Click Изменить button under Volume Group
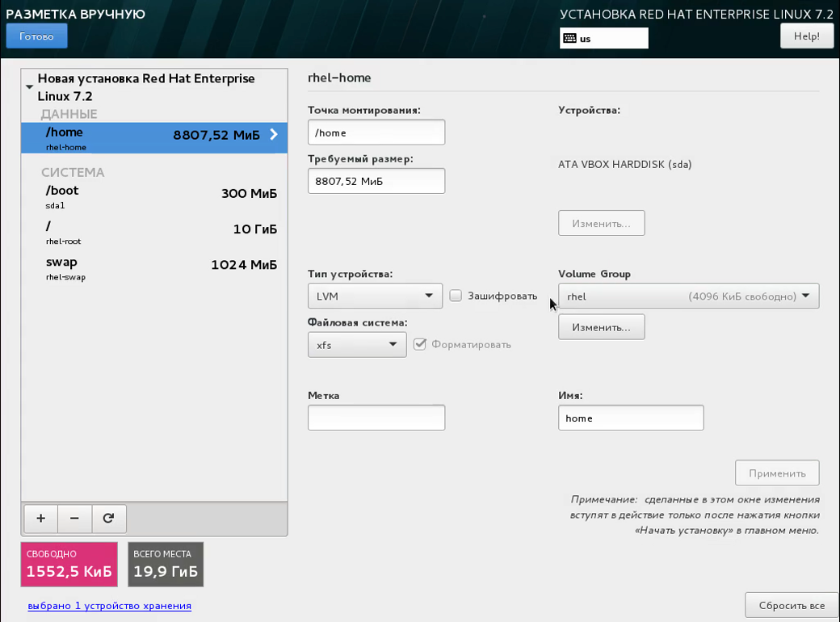The height and width of the screenshot is (622, 840). point(601,327)
